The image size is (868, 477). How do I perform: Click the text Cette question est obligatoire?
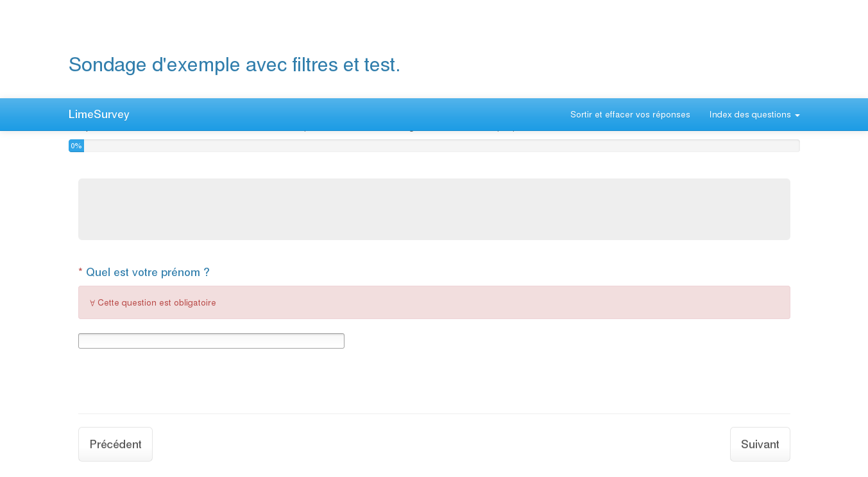tap(157, 303)
